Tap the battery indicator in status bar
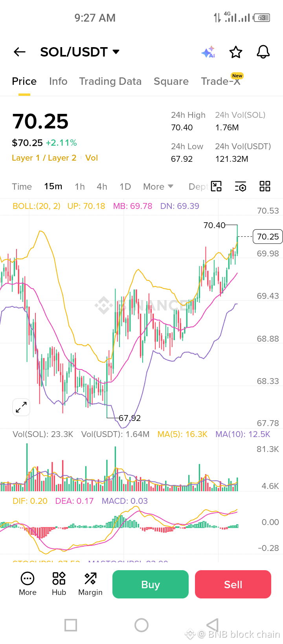The width and height of the screenshot is (283, 644). coord(262,18)
